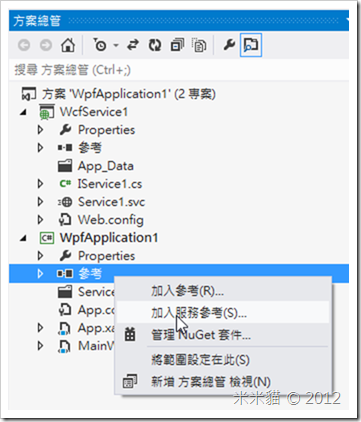This screenshot has height=422, width=361.
Task: Click wrench icon of WcfService1 Properties
Action: tap(65, 130)
